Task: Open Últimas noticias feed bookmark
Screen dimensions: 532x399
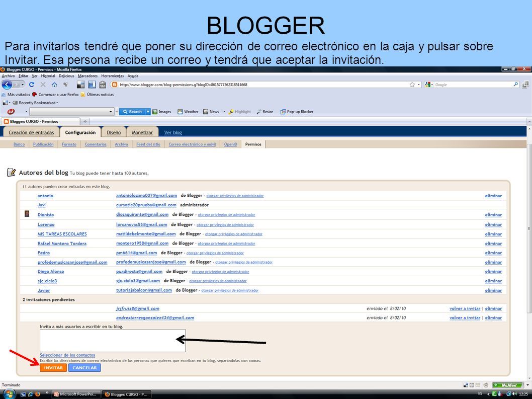Action: click(x=97, y=95)
